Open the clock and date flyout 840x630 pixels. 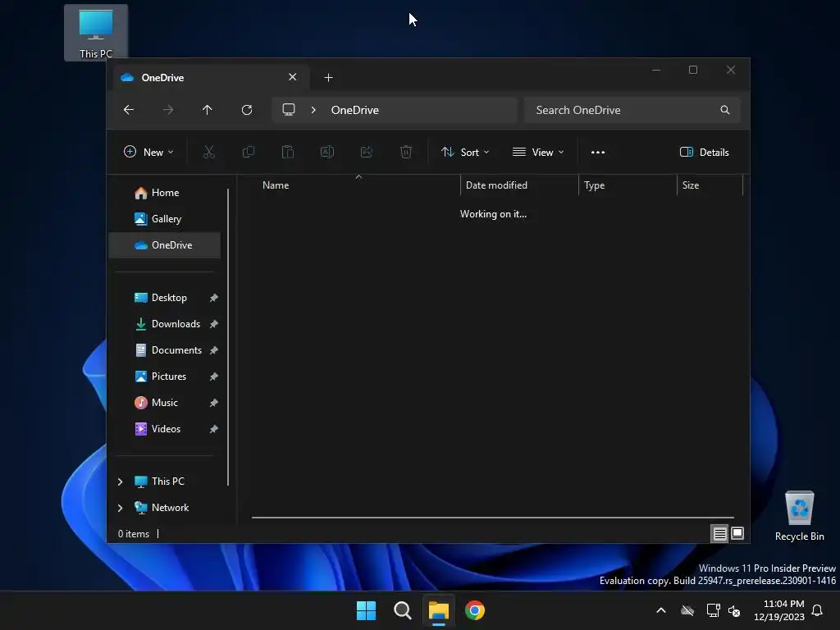click(779, 610)
